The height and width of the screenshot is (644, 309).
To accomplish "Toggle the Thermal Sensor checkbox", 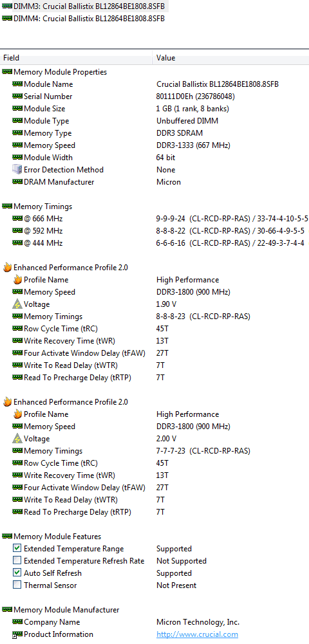I will point(17,585).
